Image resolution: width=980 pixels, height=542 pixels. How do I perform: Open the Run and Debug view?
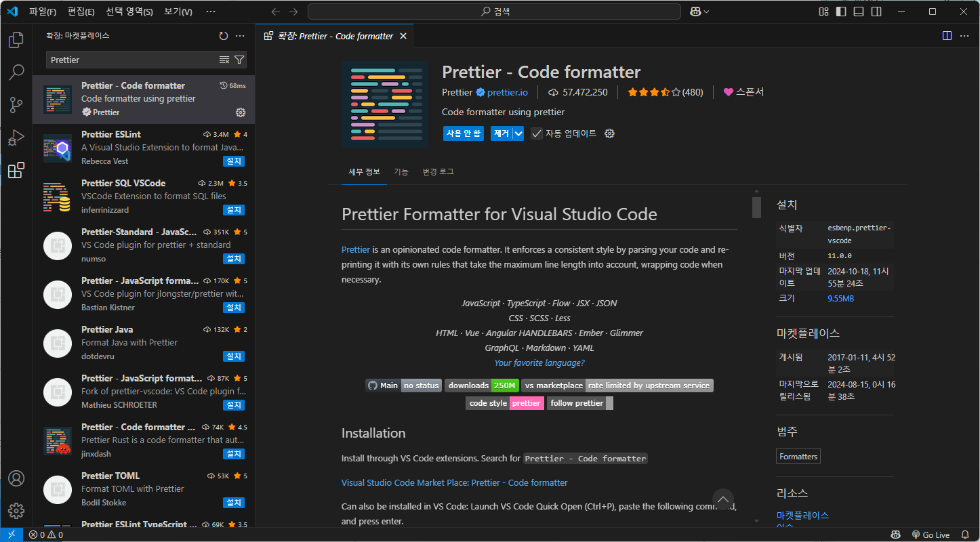(x=16, y=138)
